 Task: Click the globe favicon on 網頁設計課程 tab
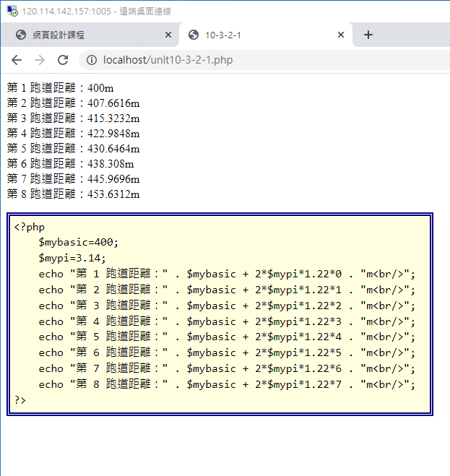pos(21,35)
